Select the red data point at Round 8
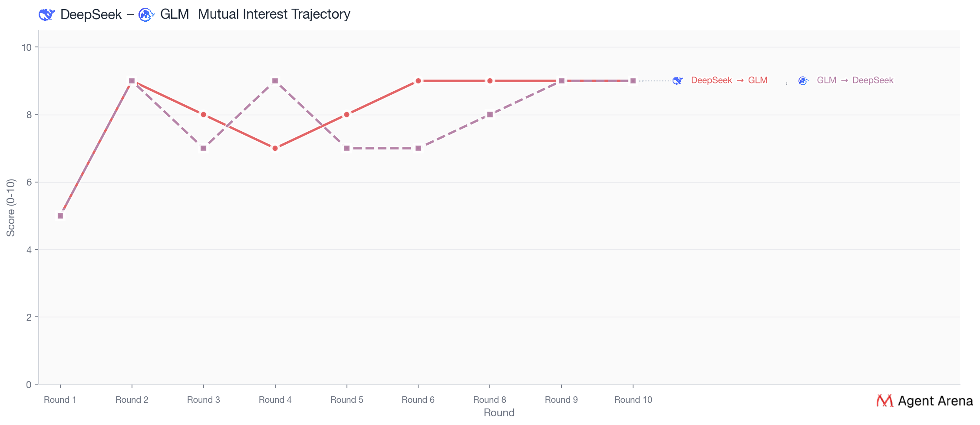This screenshot has height=425, width=980. pos(490,81)
